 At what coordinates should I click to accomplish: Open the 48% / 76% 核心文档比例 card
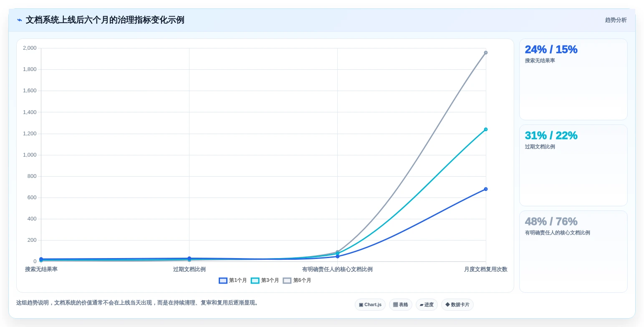pyautogui.click(x=573, y=252)
